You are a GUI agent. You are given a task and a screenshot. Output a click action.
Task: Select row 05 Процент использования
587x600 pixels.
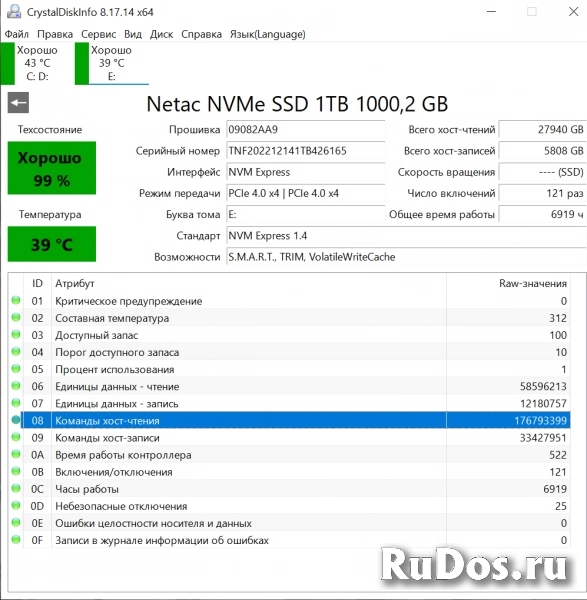tap(291, 369)
